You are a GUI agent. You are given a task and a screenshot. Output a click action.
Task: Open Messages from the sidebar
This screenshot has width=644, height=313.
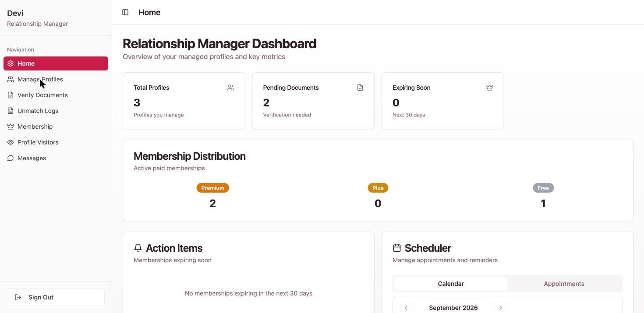pyautogui.click(x=56, y=158)
